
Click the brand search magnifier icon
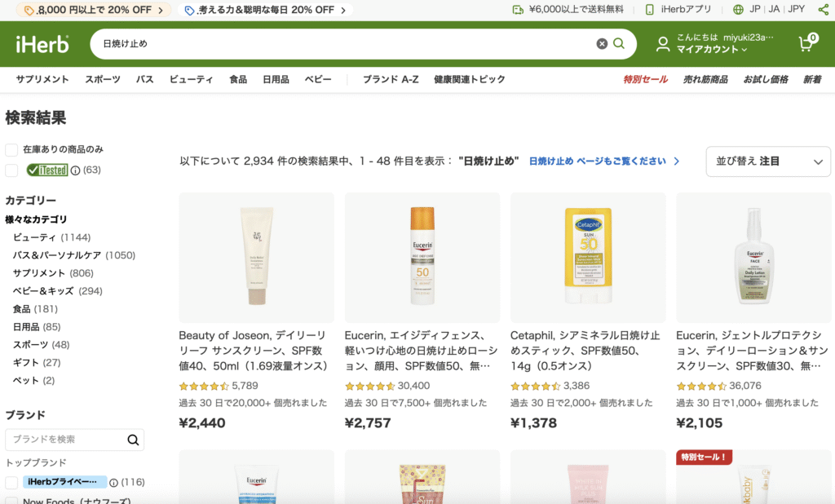(133, 440)
